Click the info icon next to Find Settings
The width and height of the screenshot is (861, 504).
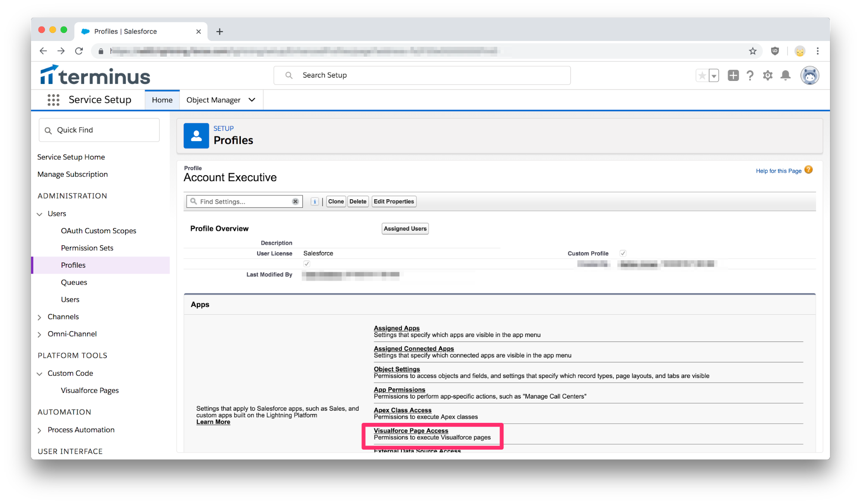click(x=315, y=201)
